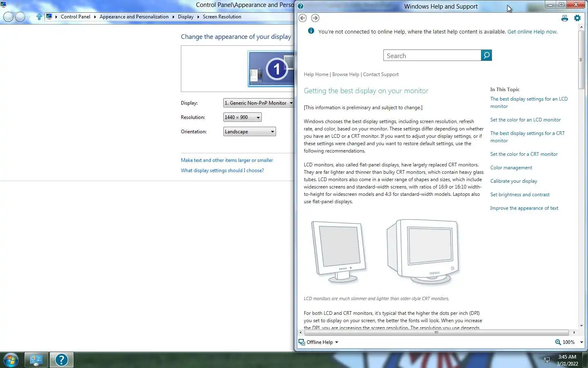The image size is (588, 368).
Task: Click Help horizontal scrollbar thumb
Action: [436, 332]
